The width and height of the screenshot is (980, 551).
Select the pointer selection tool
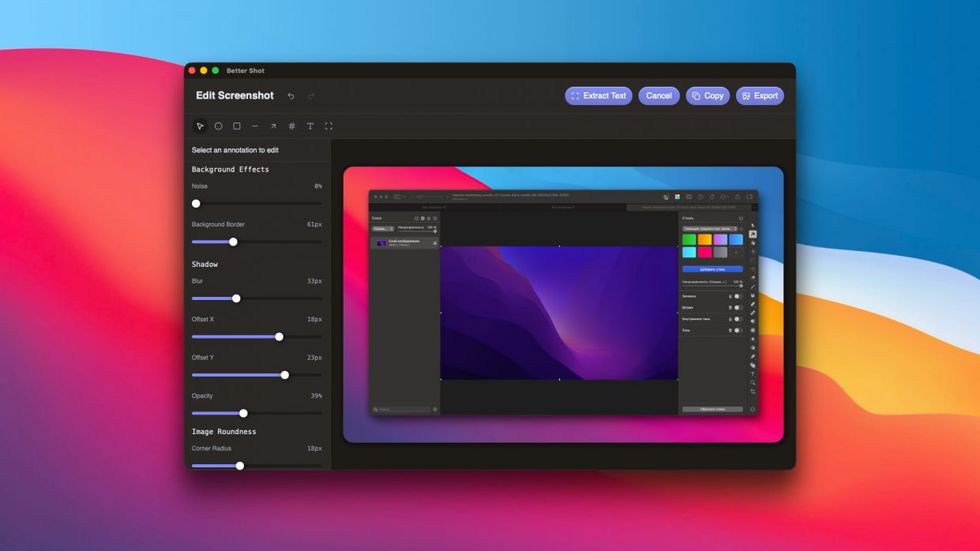click(x=200, y=126)
